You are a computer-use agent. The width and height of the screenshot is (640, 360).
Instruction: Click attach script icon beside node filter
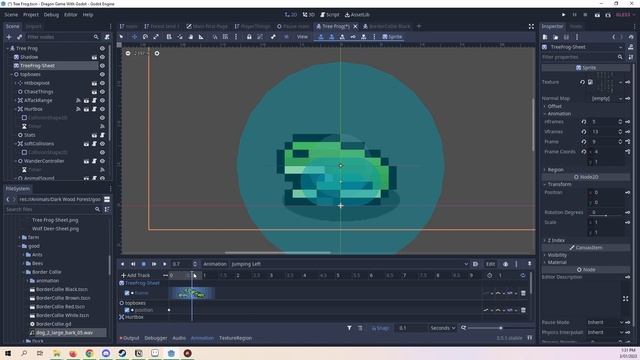107,37
